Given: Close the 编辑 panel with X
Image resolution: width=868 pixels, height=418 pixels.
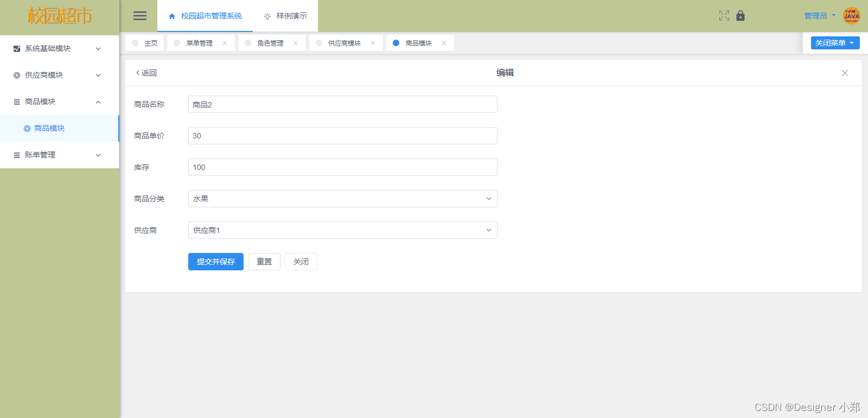Looking at the screenshot, I should tap(845, 73).
